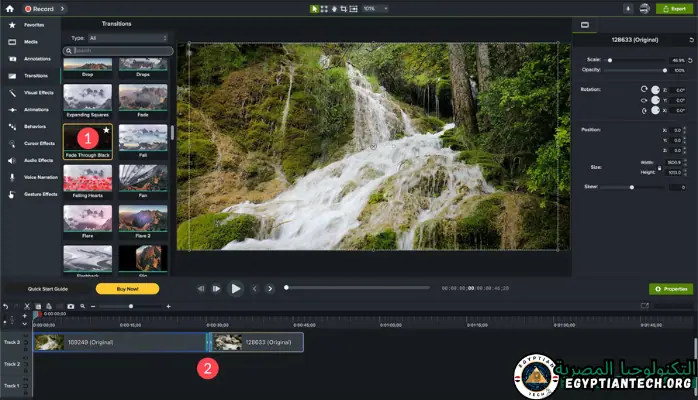The height and width of the screenshot is (400, 698).
Task: Open the Cursor Effects tab
Action: pyautogui.click(x=30, y=143)
